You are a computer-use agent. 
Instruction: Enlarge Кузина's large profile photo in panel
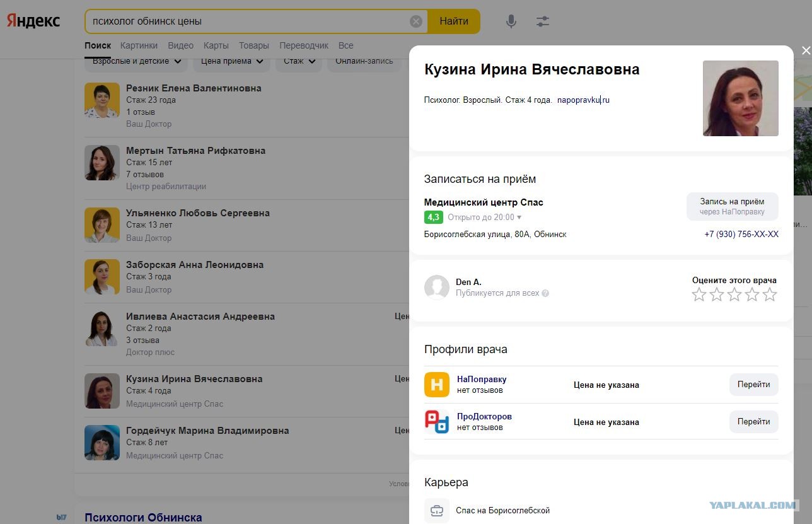coord(741,98)
